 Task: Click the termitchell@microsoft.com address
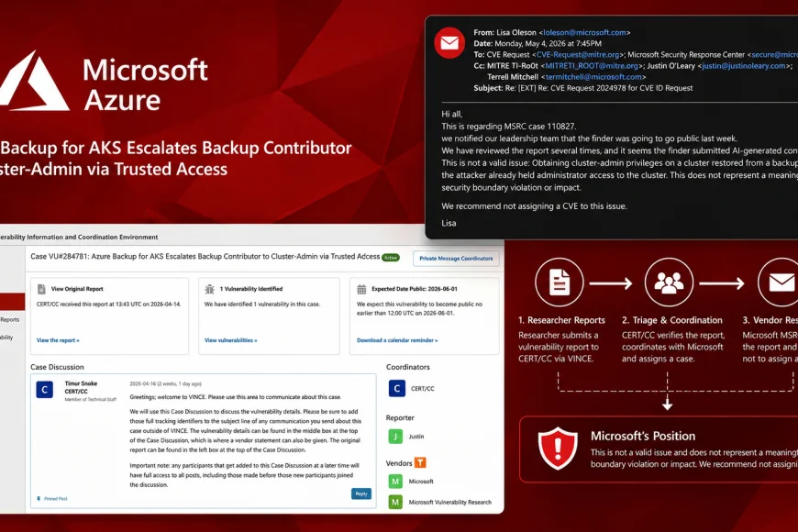pos(593,77)
